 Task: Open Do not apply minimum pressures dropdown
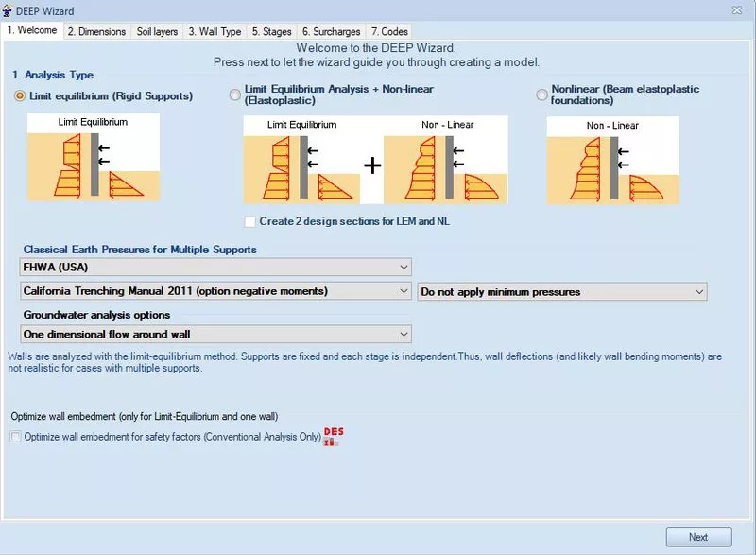coord(562,292)
